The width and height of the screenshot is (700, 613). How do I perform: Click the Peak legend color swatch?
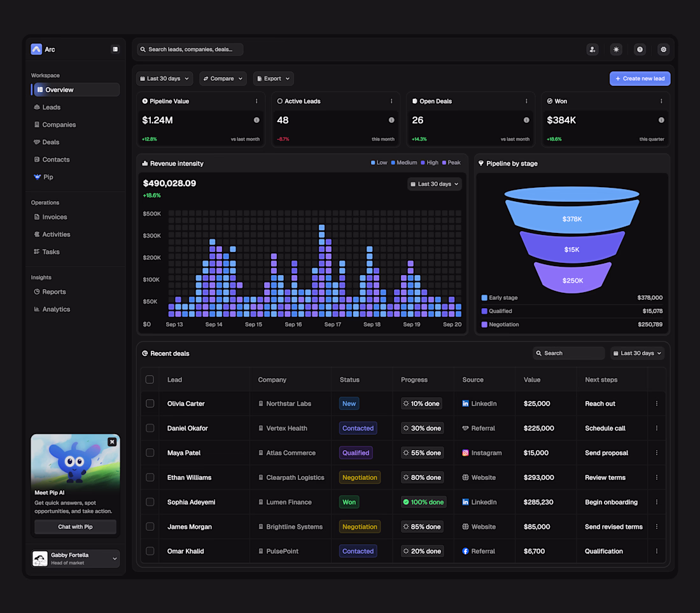(444, 162)
